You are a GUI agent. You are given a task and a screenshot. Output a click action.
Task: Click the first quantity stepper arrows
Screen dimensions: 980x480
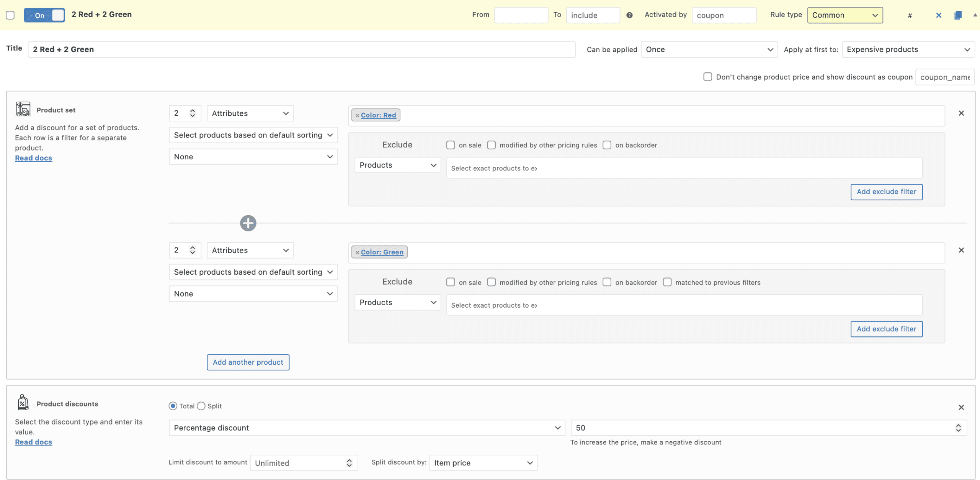[x=193, y=113]
